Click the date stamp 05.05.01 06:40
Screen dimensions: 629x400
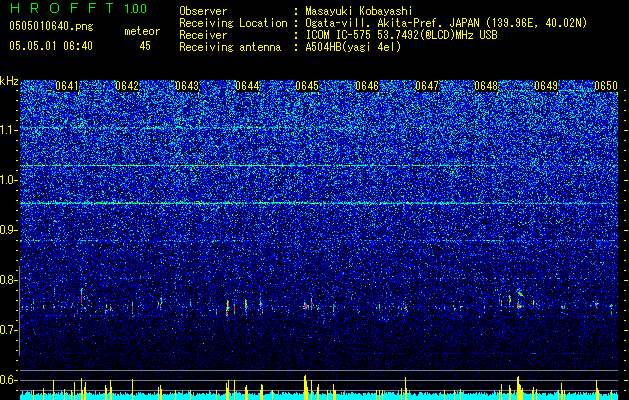pyautogui.click(x=51, y=46)
